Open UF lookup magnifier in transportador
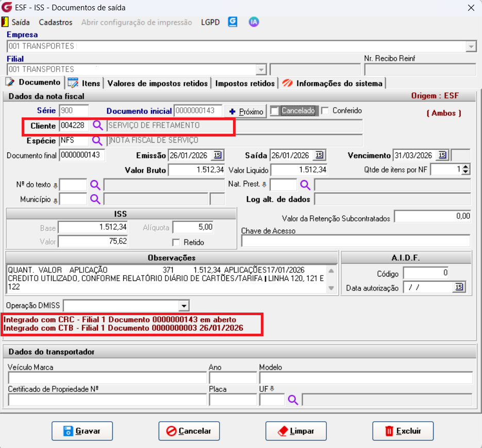 [293, 400]
